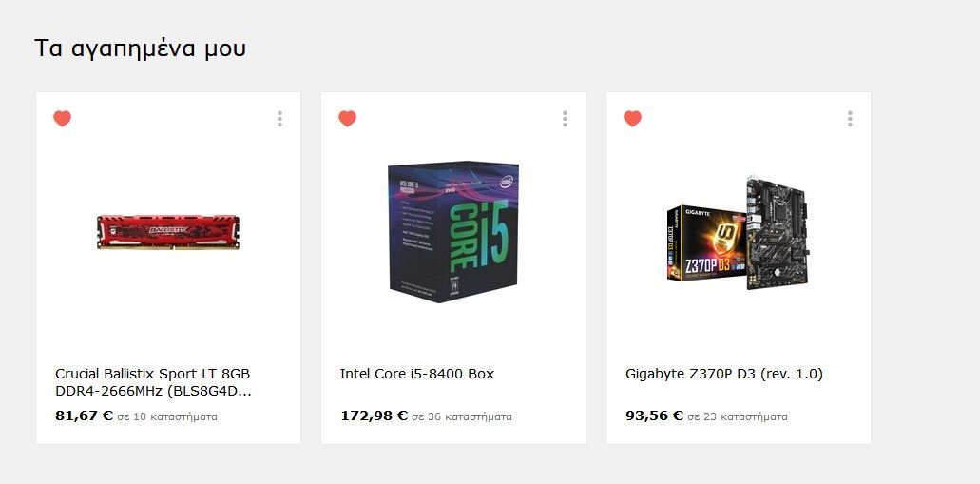Click the Gigabyte Z370P D3 retail box picture
Image resolution: width=980 pixels, height=484 pixels.
pos(707,242)
